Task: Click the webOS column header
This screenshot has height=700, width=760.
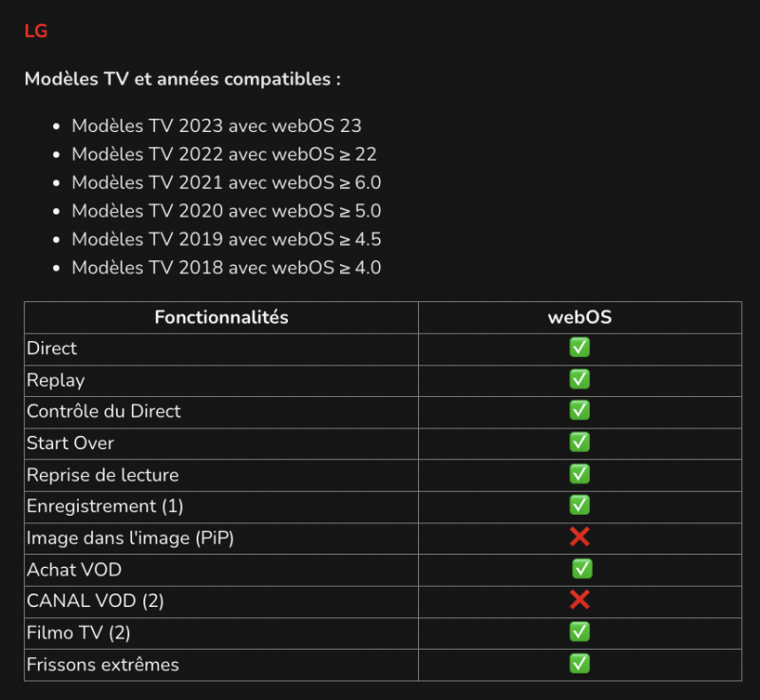Action: point(579,317)
